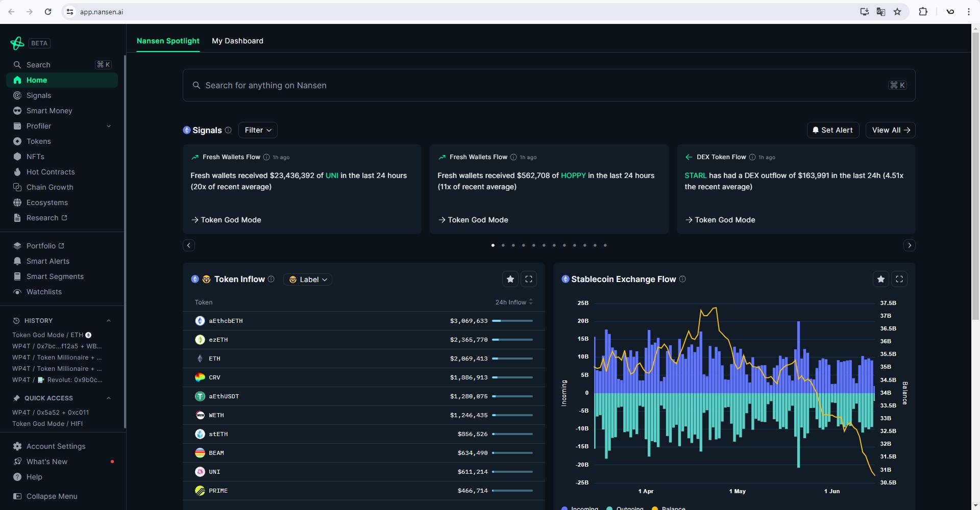Click the UNI token link in signal
This screenshot has height=510, width=980.
[332, 175]
